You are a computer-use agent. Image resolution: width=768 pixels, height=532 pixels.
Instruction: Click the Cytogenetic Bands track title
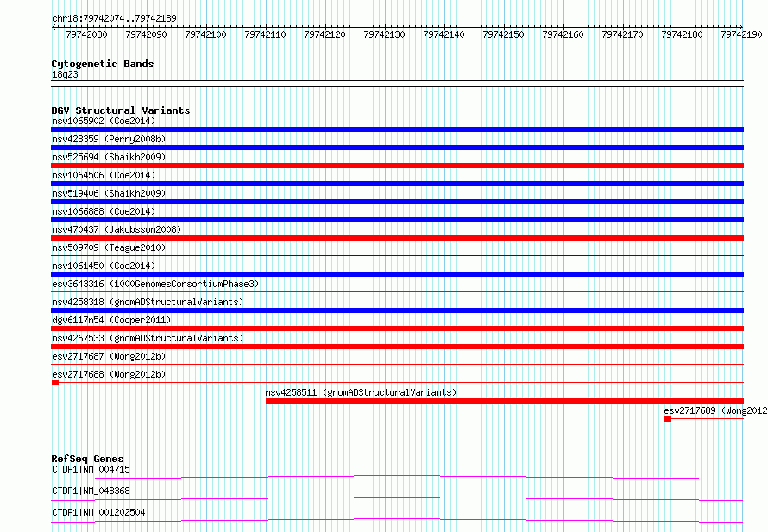103,64
